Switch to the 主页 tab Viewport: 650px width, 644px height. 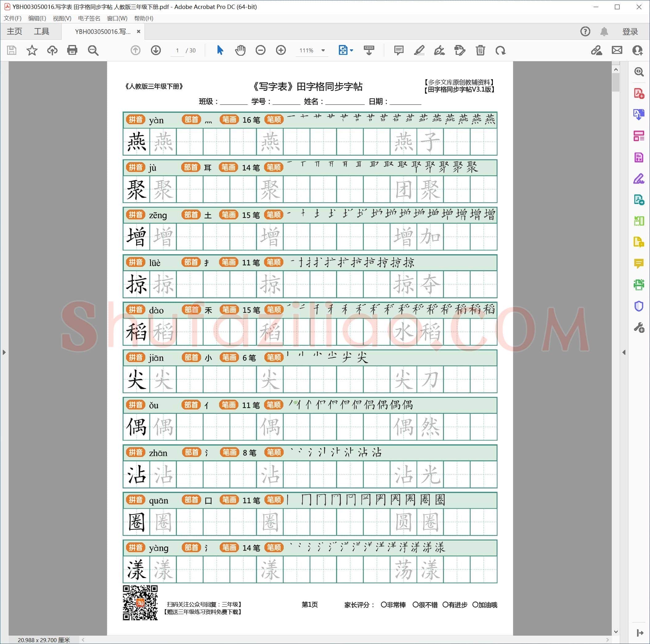tap(14, 32)
